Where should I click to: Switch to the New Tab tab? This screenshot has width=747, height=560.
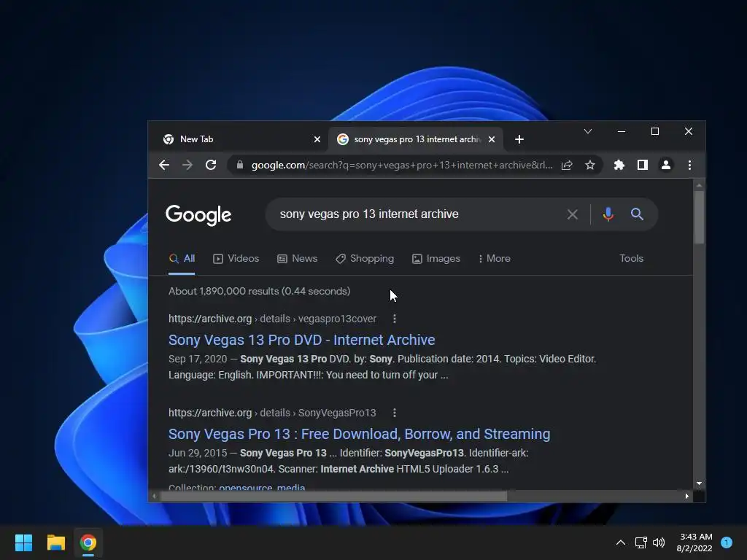[x=239, y=139]
